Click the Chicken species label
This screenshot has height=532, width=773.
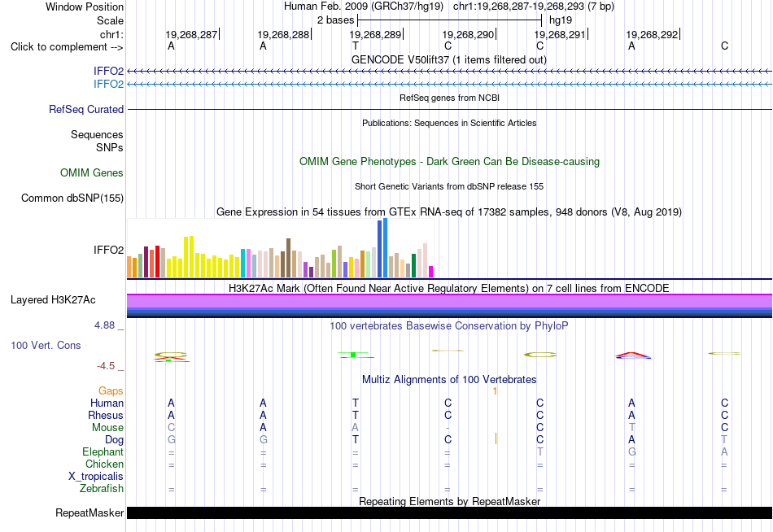coord(104,464)
